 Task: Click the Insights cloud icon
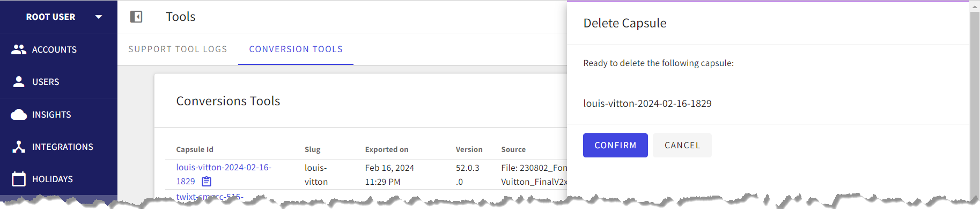pos(19,114)
